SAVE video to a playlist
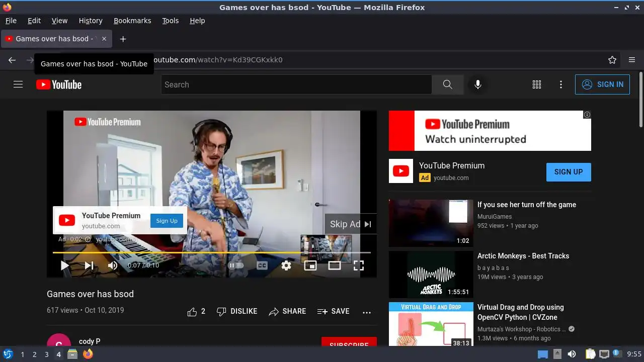This screenshot has height=362, width=644. pyautogui.click(x=333, y=311)
